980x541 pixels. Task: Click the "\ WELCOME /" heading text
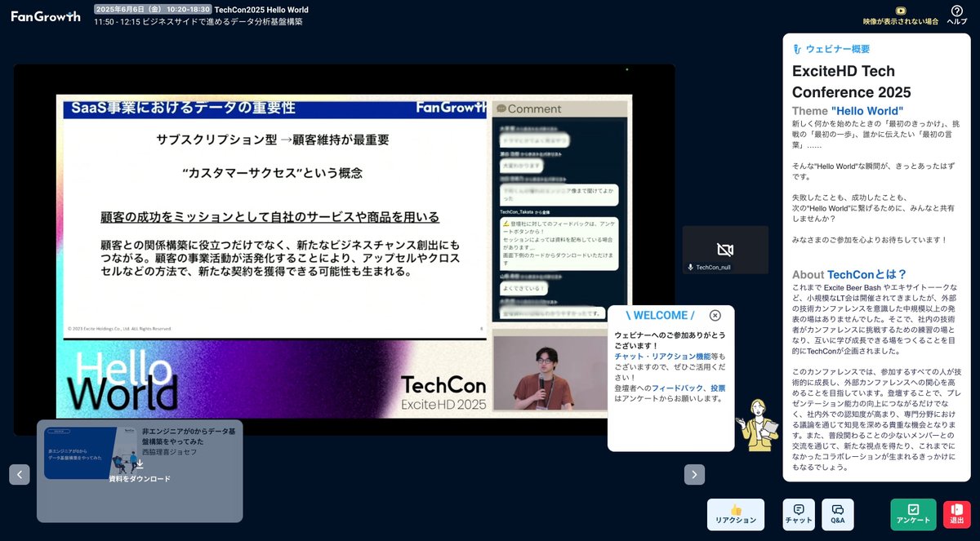click(x=660, y=315)
